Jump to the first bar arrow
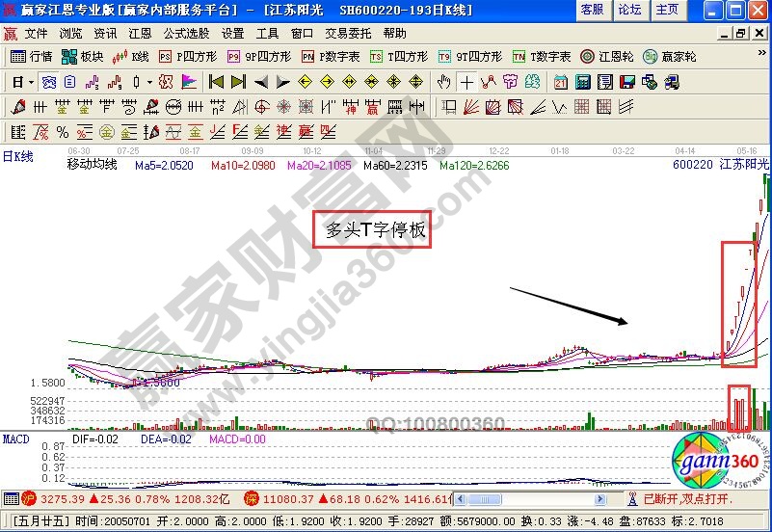Viewport: 772px width, 532px height. pyautogui.click(x=217, y=82)
